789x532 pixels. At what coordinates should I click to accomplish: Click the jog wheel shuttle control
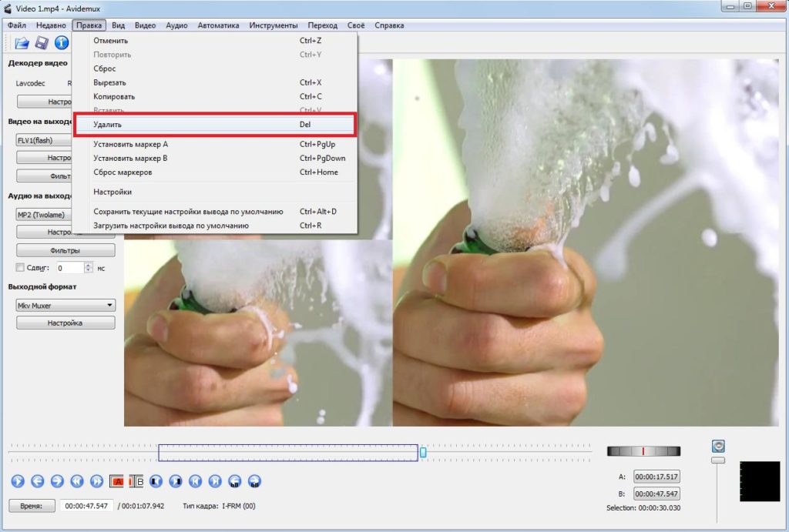click(643, 451)
